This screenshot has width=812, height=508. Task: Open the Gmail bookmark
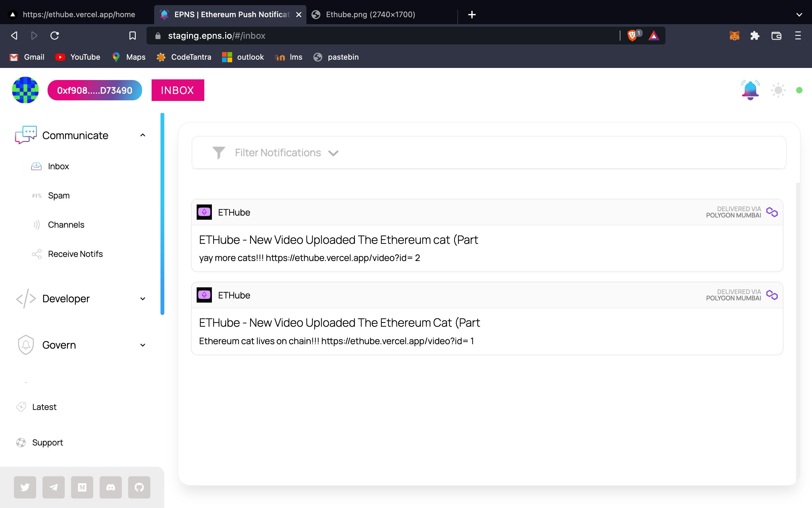[27, 57]
